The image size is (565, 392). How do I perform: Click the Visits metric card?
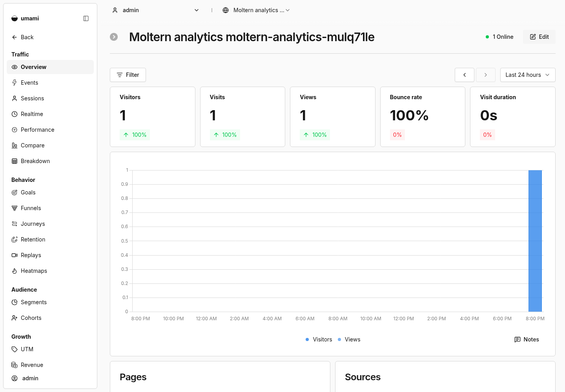(242, 117)
